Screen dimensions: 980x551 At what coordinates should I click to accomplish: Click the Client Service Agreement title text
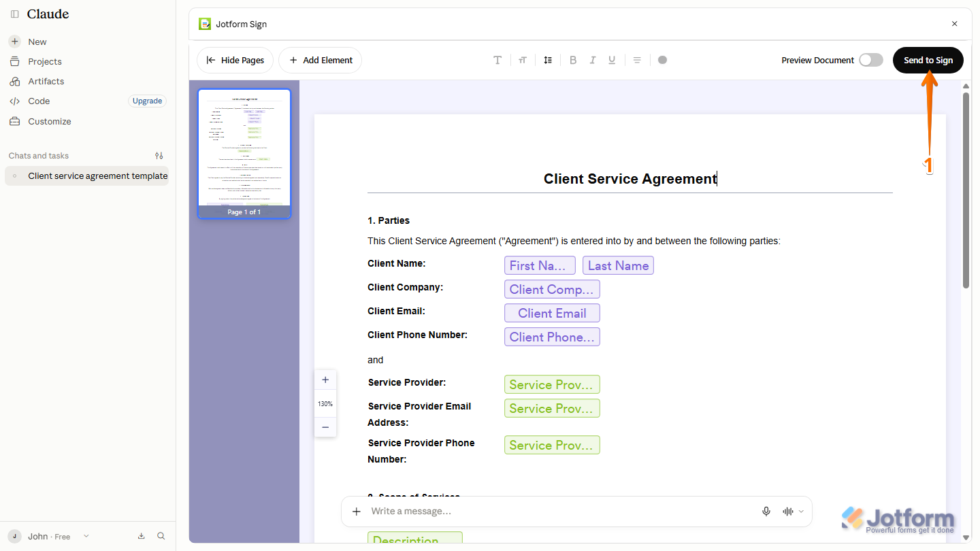pyautogui.click(x=630, y=178)
